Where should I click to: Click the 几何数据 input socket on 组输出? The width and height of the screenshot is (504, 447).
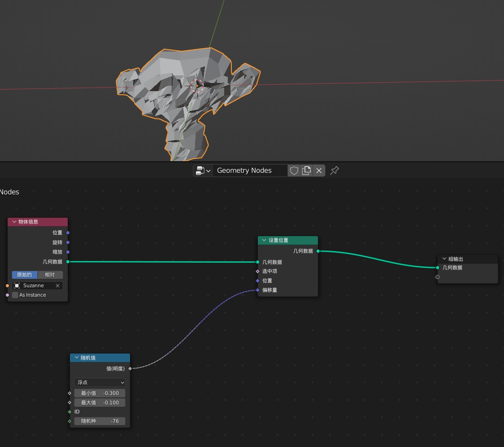pos(438,267)
